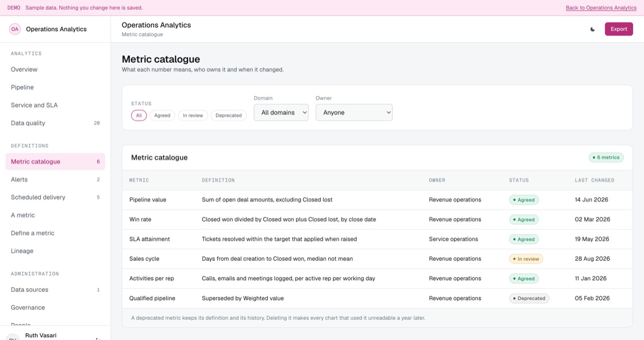
Task: Open the Domain dropdown
Action: (x=281, y=112)
